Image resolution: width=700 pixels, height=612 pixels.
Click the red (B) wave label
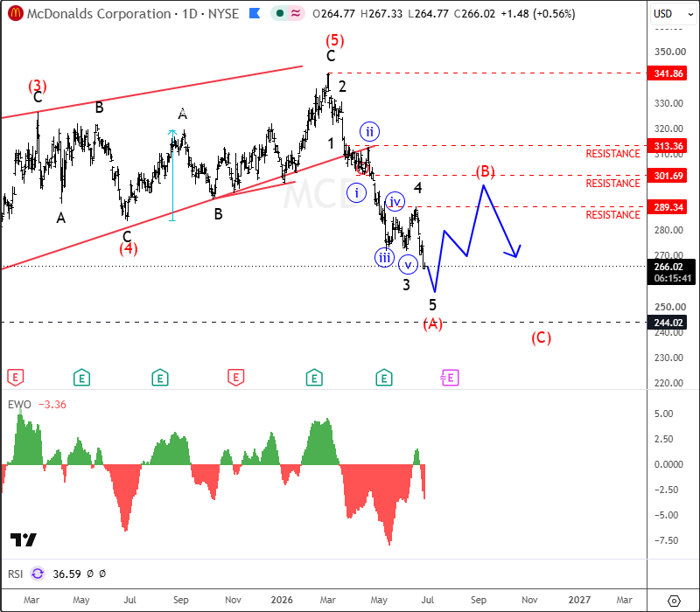[486, 171]
